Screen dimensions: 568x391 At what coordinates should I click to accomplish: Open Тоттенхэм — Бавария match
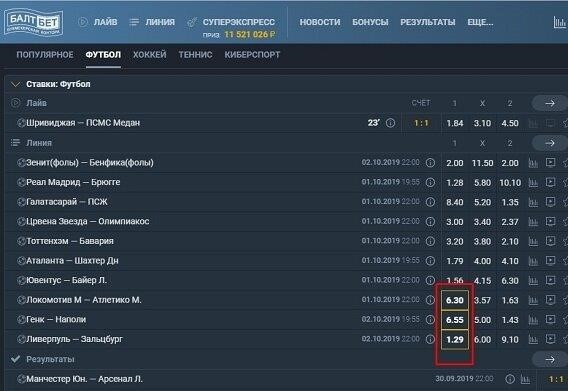coord(70,241)
